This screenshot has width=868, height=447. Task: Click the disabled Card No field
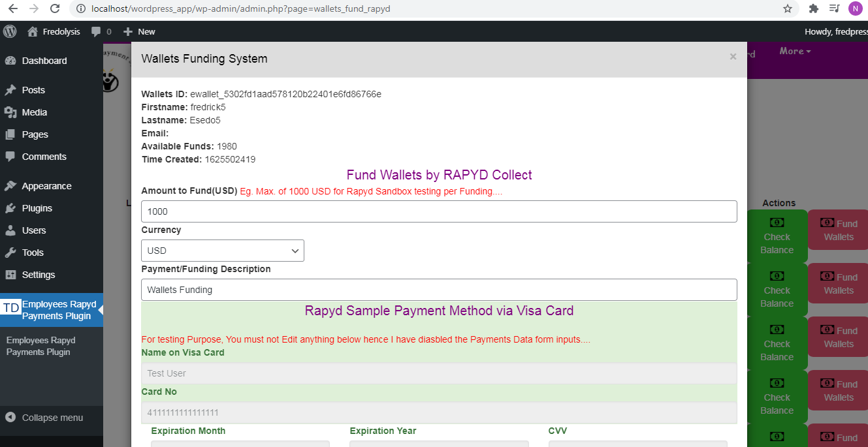439,412
